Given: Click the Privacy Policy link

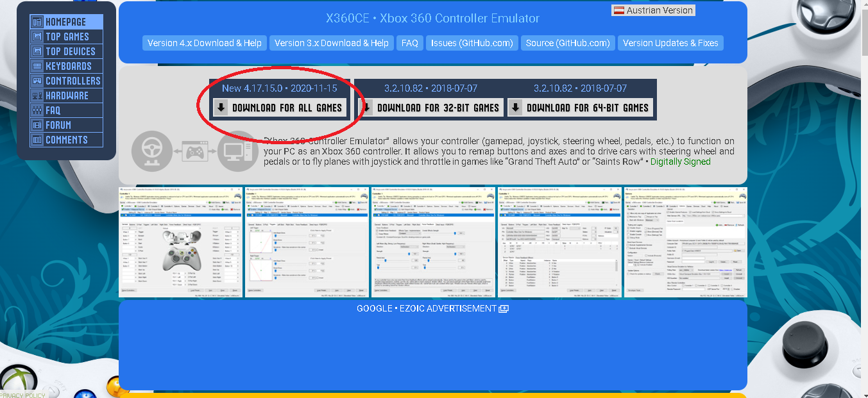Looking at the screenshot, I should tap(22, 395).
